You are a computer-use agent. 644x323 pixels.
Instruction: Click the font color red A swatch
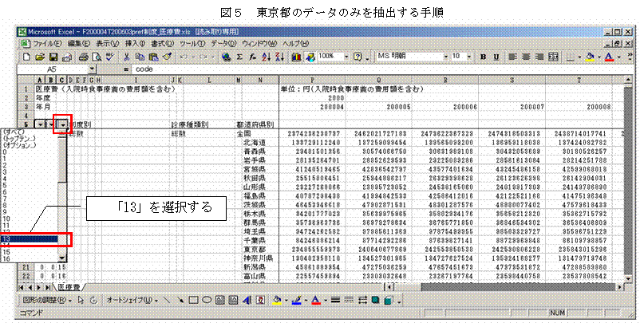tap(609, 57)
